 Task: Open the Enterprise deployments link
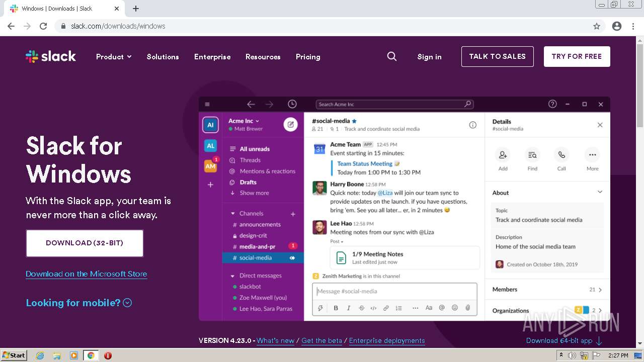pos(387,340)
